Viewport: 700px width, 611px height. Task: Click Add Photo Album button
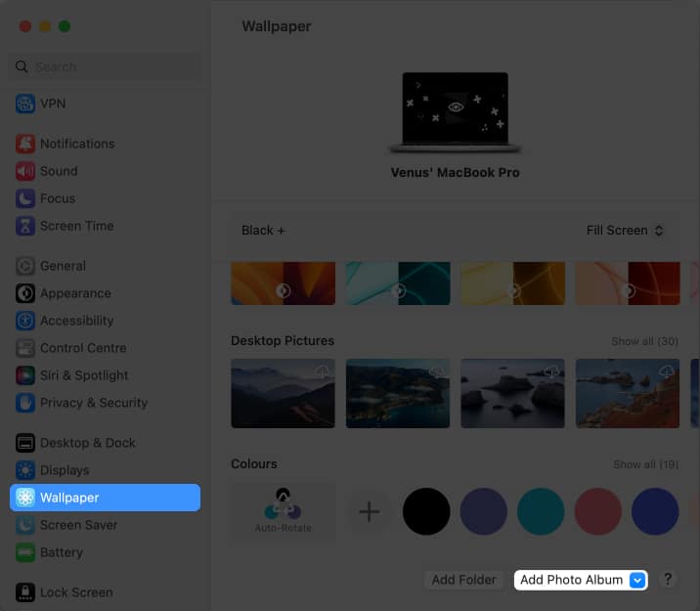(581, 580)
